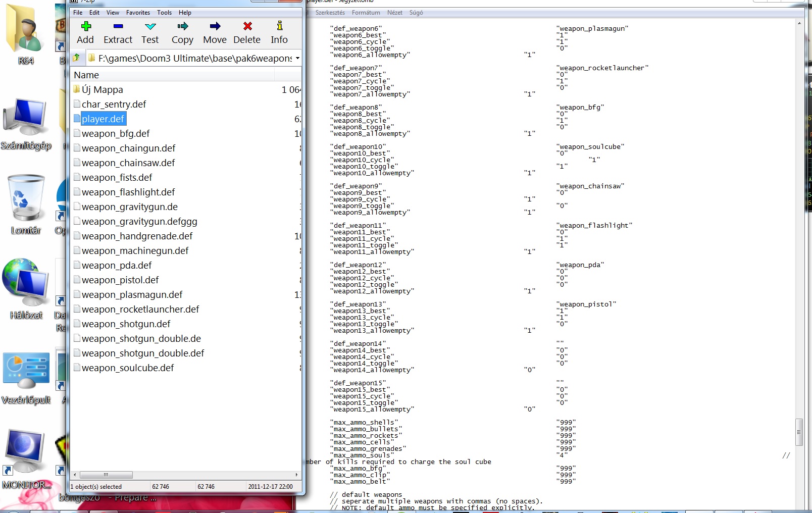
Task: Click "1 object(s) selected" status text
Action: pos(96,487)
